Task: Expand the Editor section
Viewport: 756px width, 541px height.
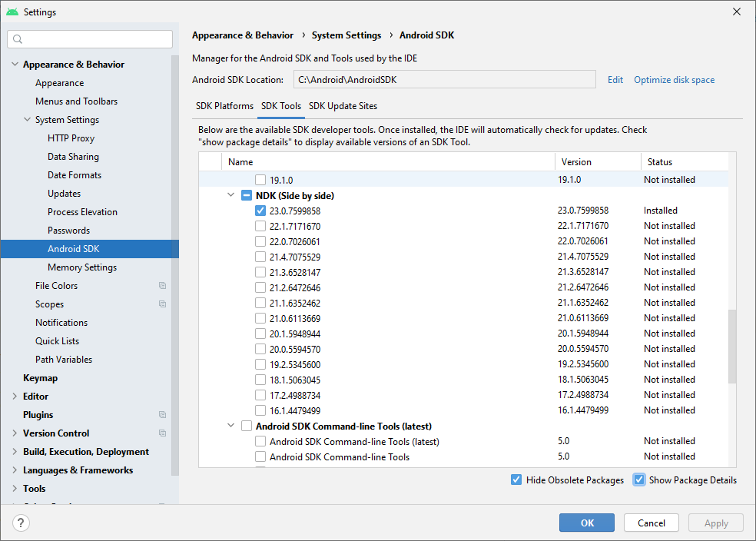Action: pos(15,397)
